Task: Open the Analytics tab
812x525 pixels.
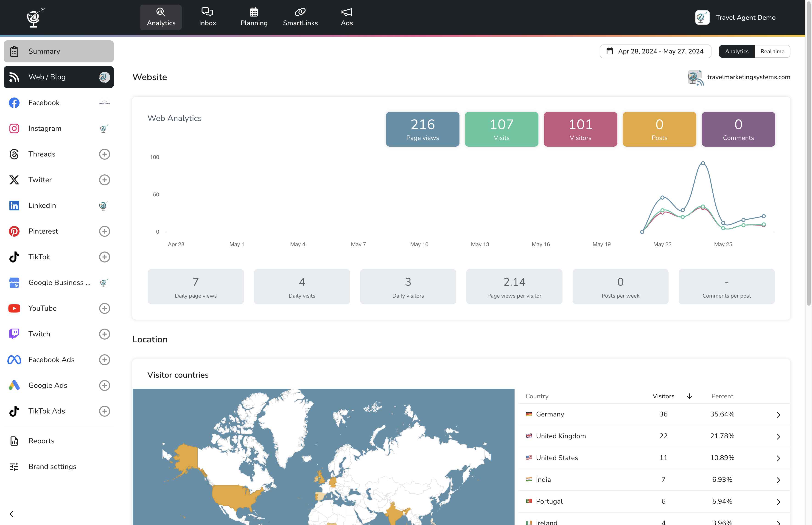Action: click(x=161, y=17)
